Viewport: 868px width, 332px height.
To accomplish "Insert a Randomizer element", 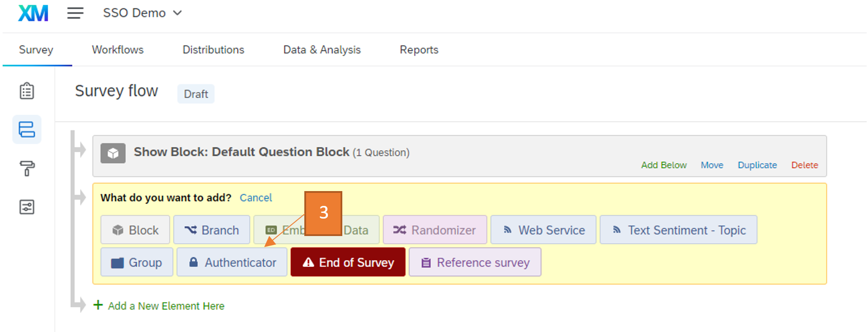I will tap(434, 230).
